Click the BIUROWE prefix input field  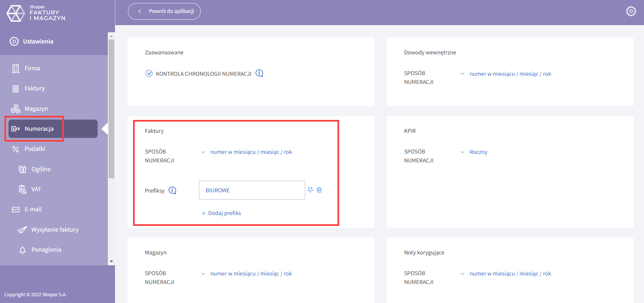click(252, 190)
